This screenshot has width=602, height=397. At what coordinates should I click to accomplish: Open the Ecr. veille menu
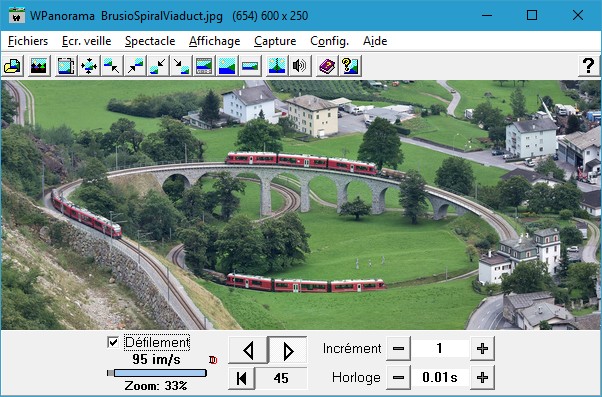pos(86,41)
